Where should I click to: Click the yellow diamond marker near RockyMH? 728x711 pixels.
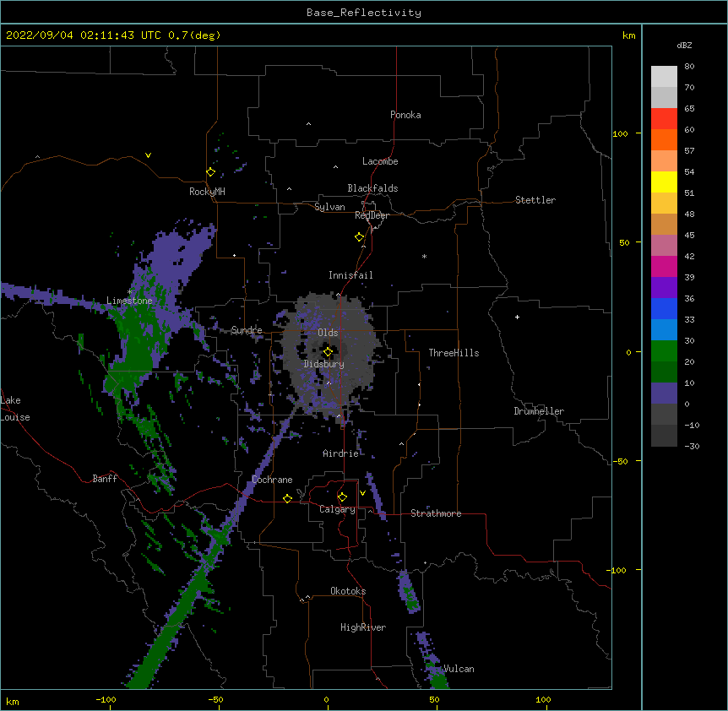(210, 172)
